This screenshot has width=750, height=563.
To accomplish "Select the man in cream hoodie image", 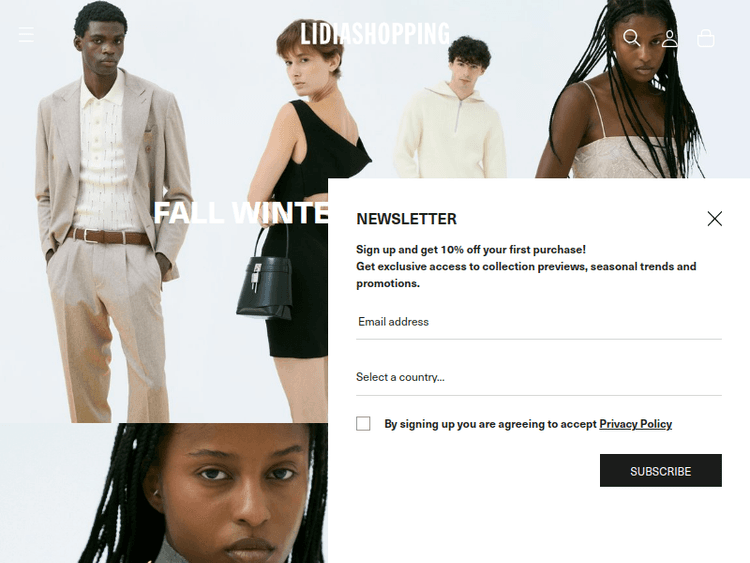I will (x=452, y=110).
